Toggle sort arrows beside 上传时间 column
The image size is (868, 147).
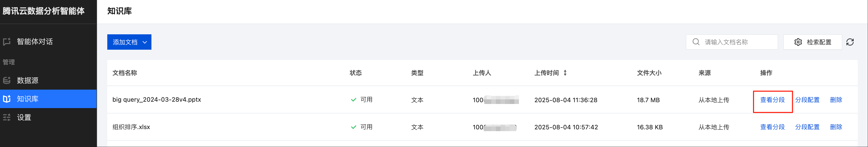565,73
